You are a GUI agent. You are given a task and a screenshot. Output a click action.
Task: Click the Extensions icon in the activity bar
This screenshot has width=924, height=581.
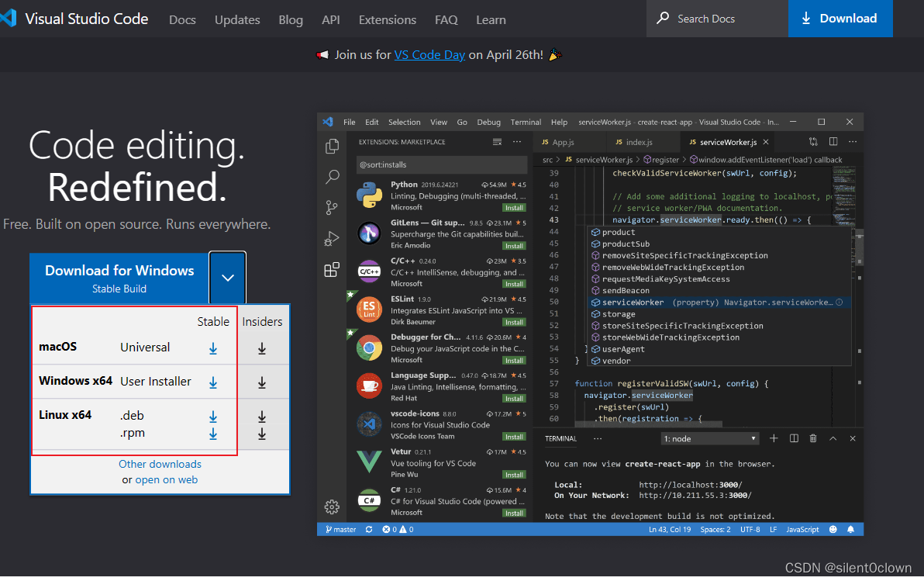(x=332, y=269)
